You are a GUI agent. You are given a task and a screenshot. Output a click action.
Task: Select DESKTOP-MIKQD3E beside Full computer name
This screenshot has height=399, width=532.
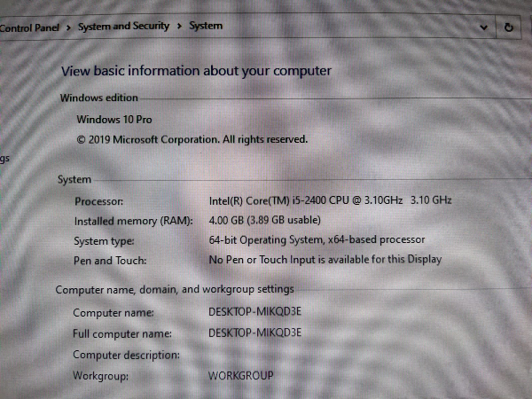[254, 332]
